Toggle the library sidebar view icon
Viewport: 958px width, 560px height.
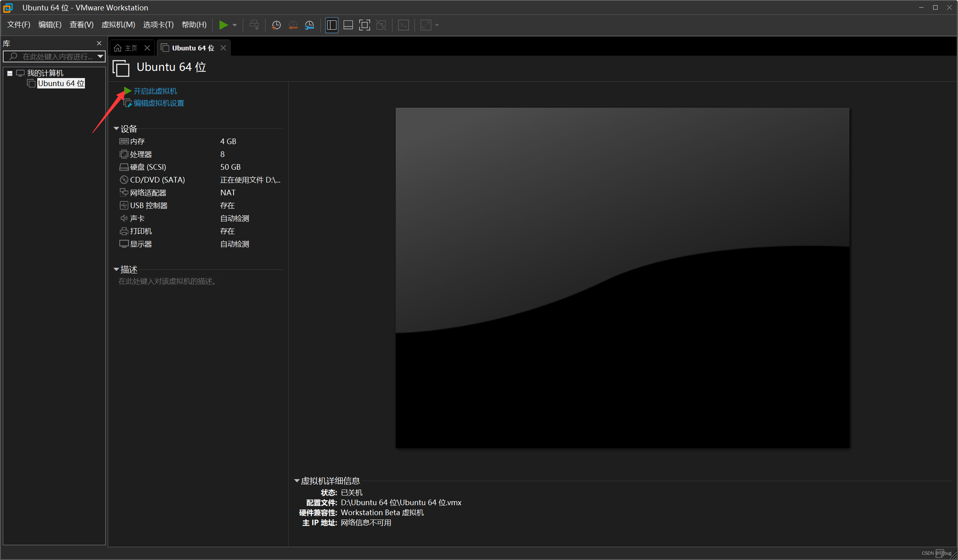coord(332,25)
